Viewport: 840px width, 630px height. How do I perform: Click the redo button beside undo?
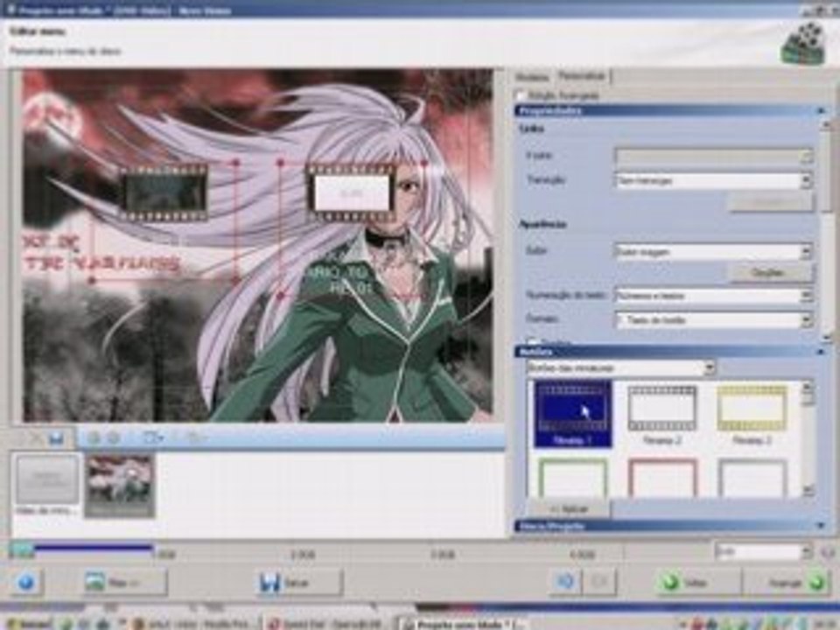coord(600,582)
